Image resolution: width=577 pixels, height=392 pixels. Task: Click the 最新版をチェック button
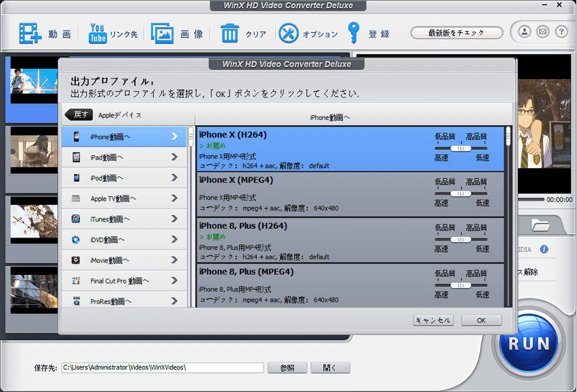[457, 33]
